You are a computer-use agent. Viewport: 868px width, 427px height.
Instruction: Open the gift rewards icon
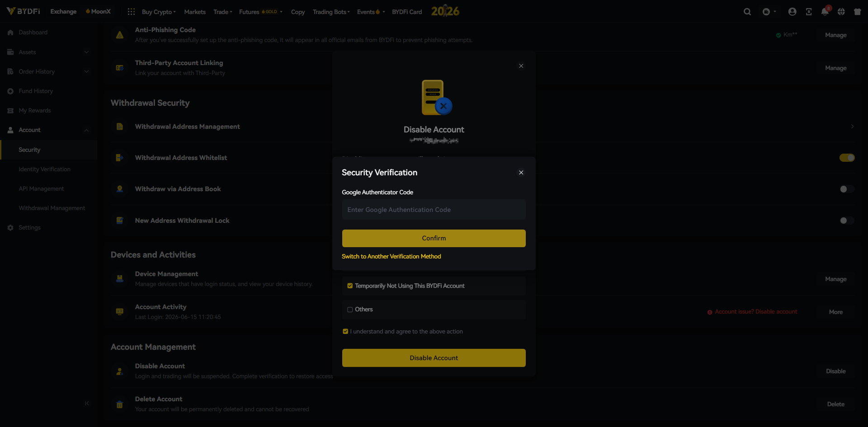click(857, 12)
